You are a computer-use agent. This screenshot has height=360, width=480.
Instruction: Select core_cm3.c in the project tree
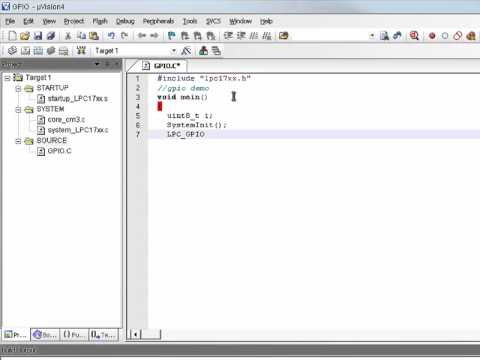[x=66, y=119]
